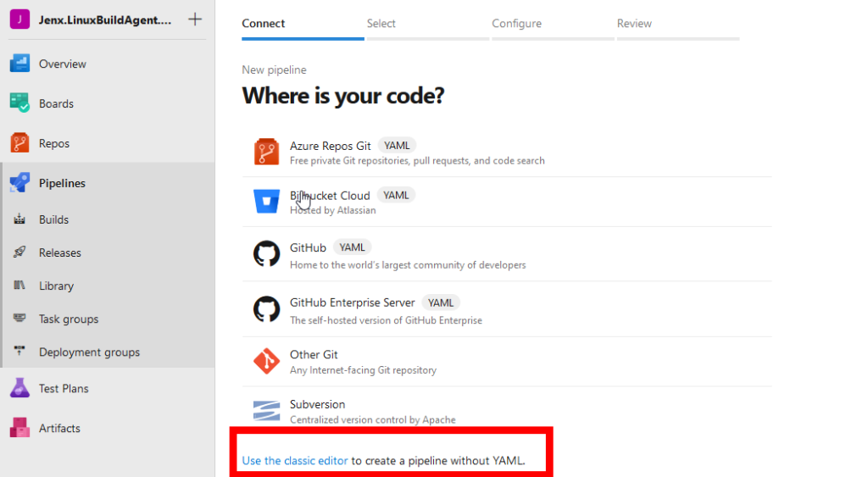Click the YAML badge beside Azure Repos Git
Viewport: 868px width, 477px height.
pyautogui.click(x=397, y=146)
